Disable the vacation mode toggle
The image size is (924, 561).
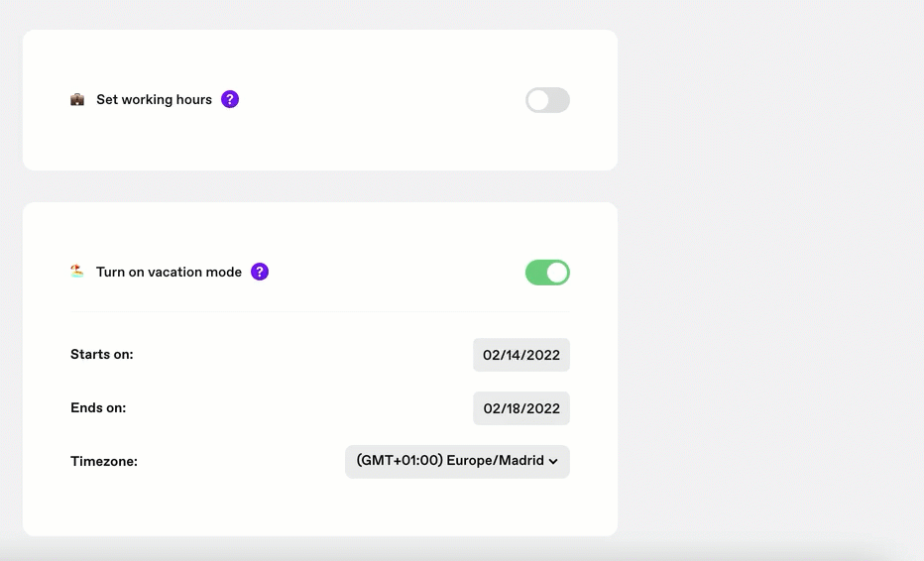point(547,273)
